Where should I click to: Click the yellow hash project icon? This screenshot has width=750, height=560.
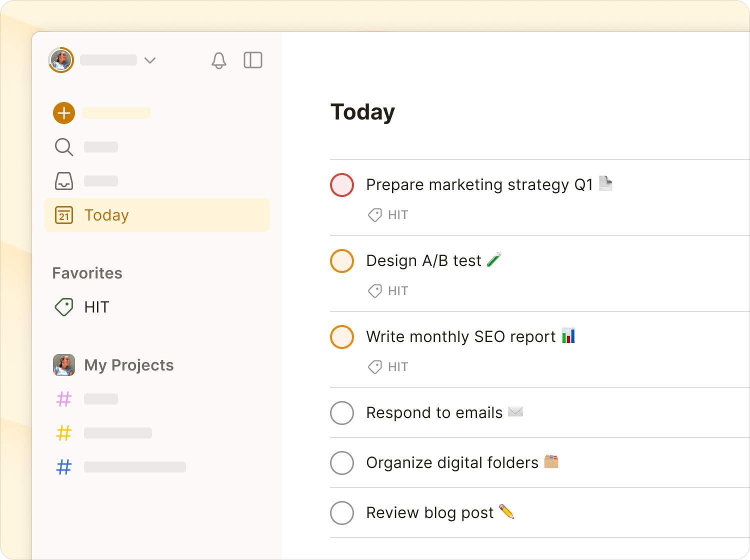point(64,433)
